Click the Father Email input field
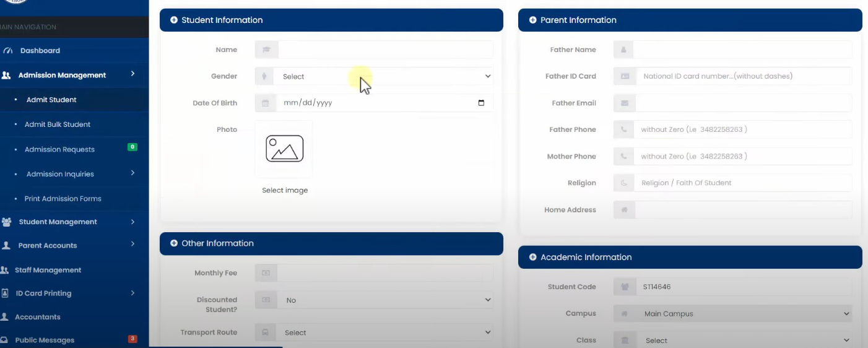The height and width of the screenshot is (348, 868). coord(744,103)
